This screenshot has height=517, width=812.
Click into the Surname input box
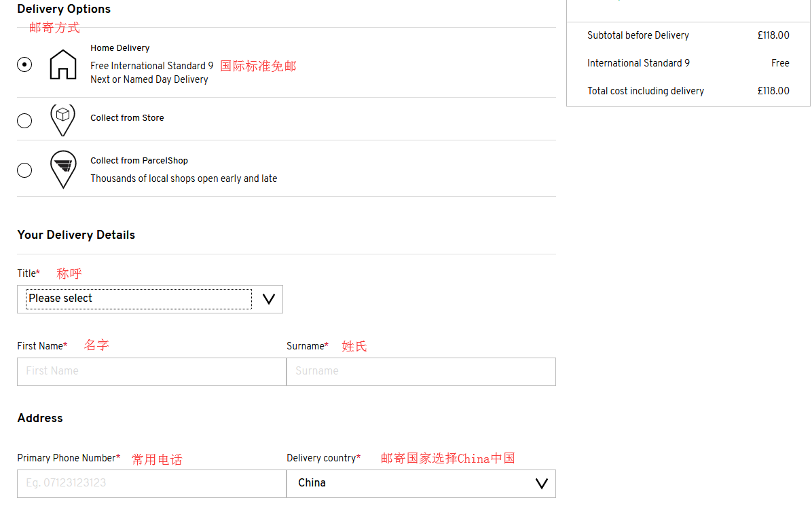tap(421, 372)
